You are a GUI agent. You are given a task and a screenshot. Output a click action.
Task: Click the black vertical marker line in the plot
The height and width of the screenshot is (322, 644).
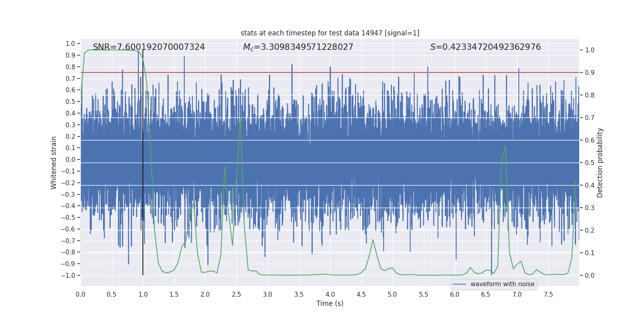[143, 163]
